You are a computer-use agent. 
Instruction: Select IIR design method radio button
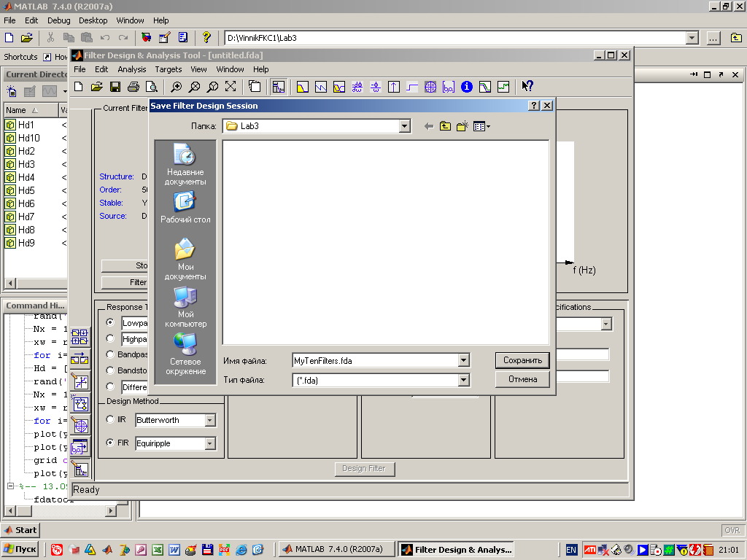(x=111, y=419)
